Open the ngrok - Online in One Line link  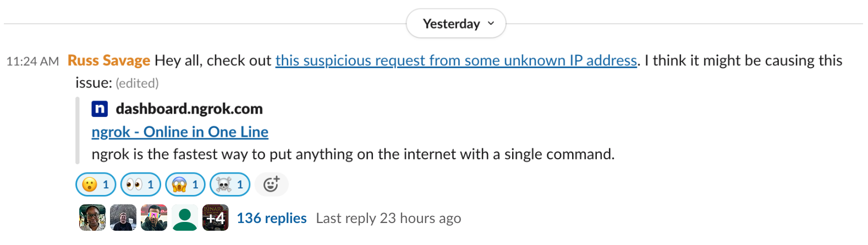tap(180, 132)
